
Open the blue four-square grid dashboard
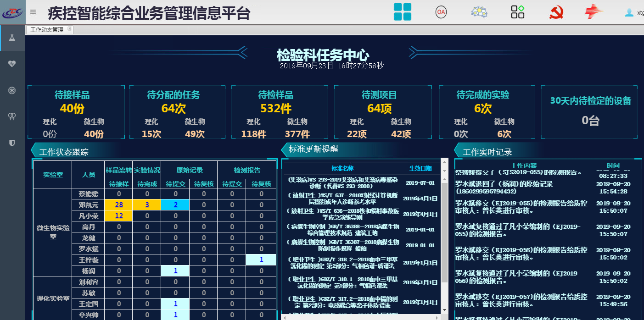403,12
